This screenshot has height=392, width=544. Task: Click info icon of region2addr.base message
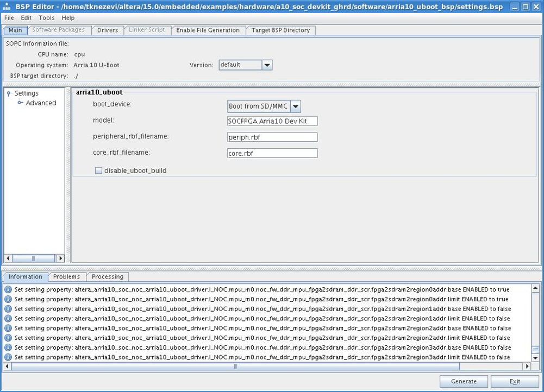tap(8, 328)
